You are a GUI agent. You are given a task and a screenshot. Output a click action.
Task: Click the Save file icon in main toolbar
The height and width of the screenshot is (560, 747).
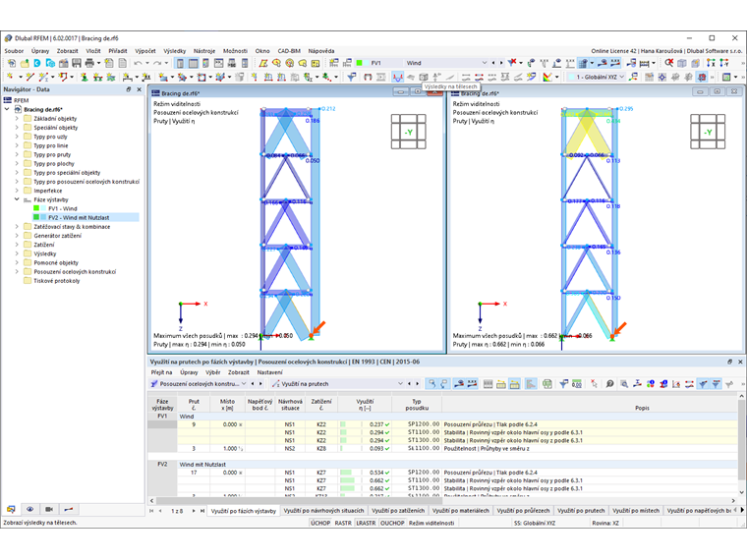click(x=77, y=63)
